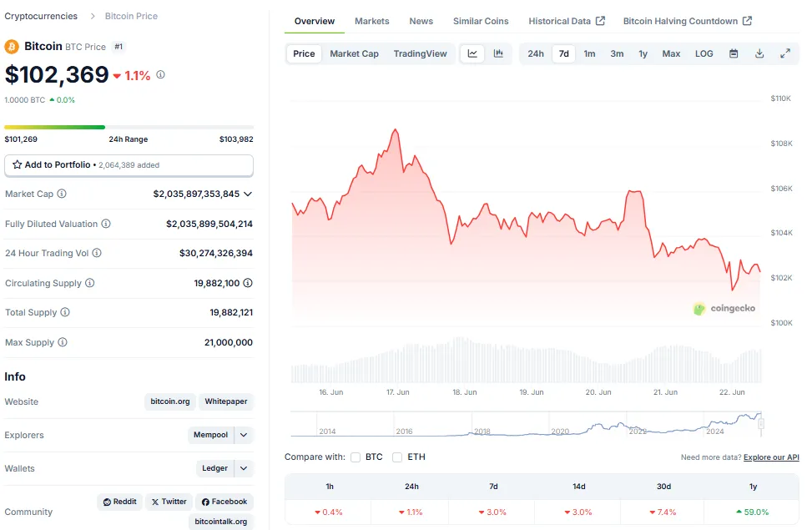Click Add to Portfolio button

point(129,165)
